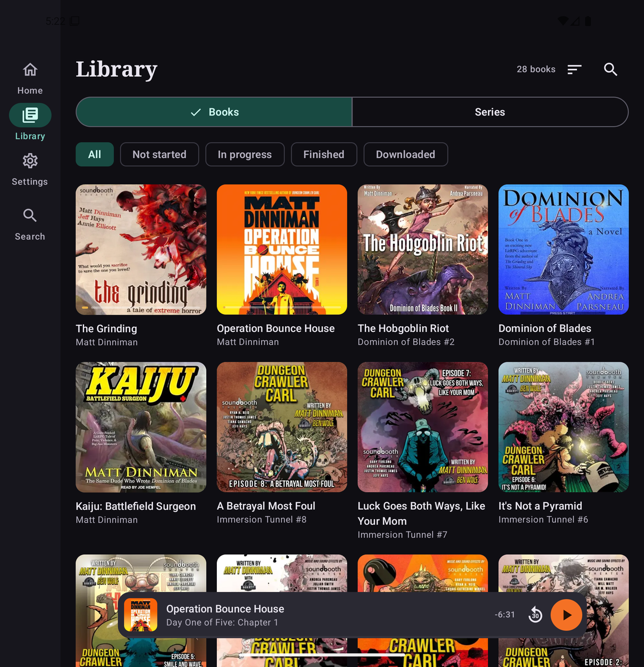The image size is (644, 667).
Task: Open the Settings gear icon
Action: [x=30, y=161]
